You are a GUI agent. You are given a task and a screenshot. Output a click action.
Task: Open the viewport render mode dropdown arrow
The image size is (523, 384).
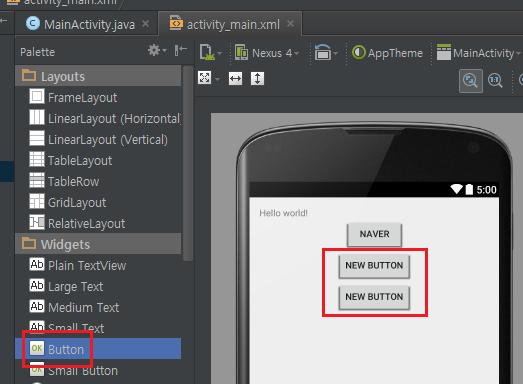(217, 79)
